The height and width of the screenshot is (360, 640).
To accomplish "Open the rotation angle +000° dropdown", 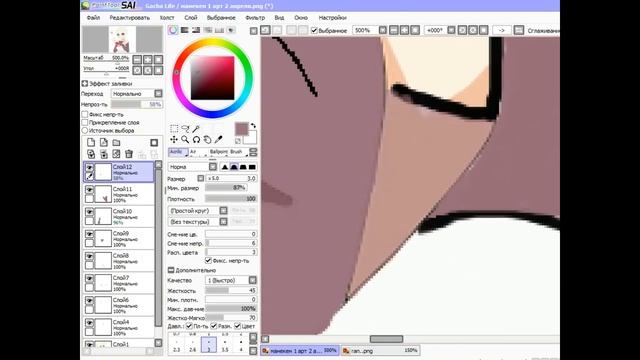I will (x=451, y=30).
